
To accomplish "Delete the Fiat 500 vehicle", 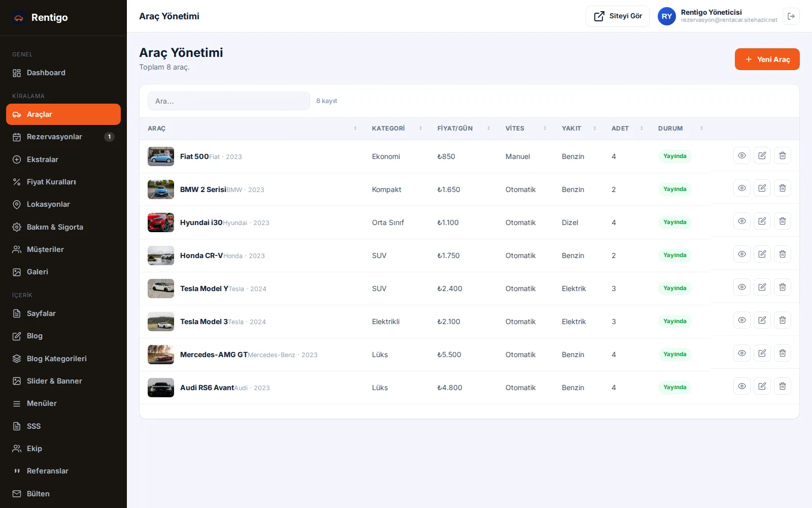I will click(783, 155).
